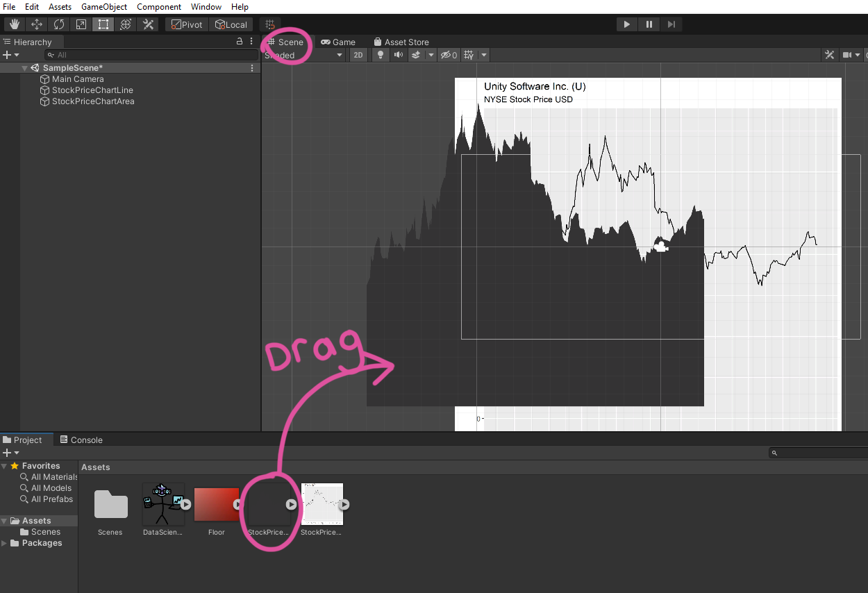
Task: Open scene view tools settings icon
Action: click(x=829, y=55)
